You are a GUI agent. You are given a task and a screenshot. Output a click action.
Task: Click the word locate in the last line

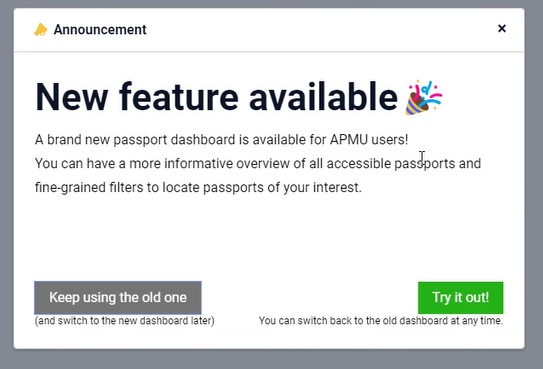(x=181, y=188)
